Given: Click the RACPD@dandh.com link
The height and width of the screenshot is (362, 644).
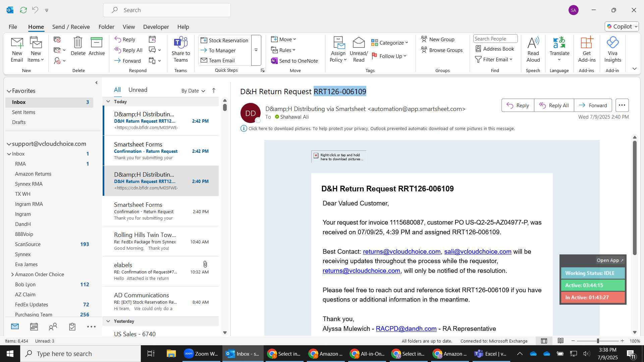Looking at the screenshot, I should click(x=406, y=328).
